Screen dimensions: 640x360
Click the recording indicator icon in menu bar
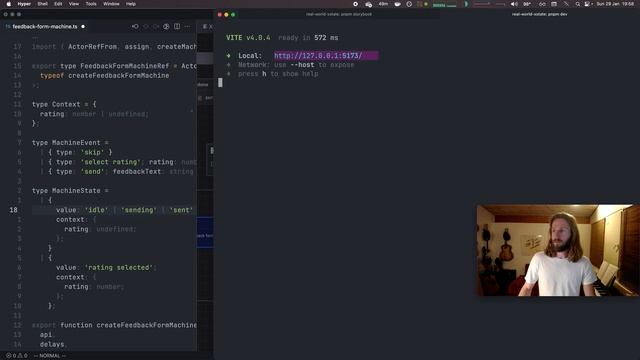coord(355,4)
